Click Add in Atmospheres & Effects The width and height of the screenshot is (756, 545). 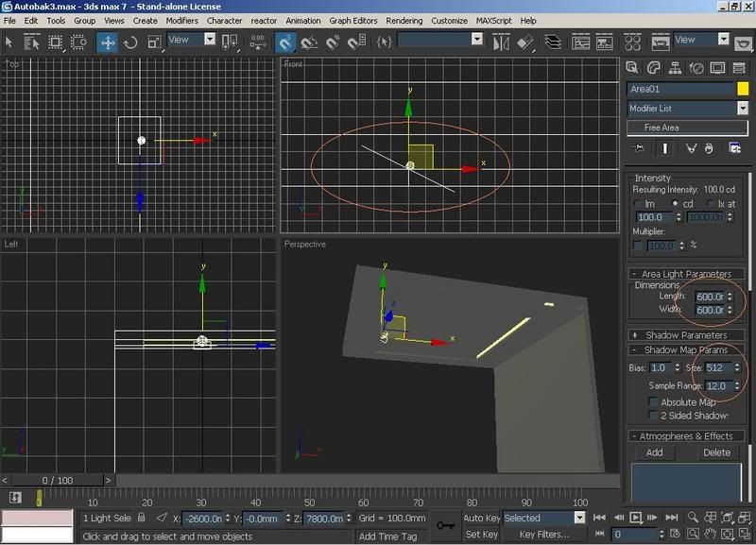(x=654, y=452)
